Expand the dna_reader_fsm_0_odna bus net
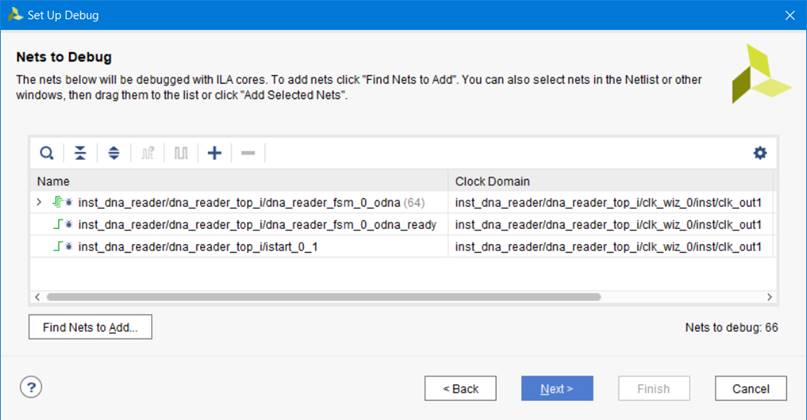807x420 pixels. [x=39, y=203]
